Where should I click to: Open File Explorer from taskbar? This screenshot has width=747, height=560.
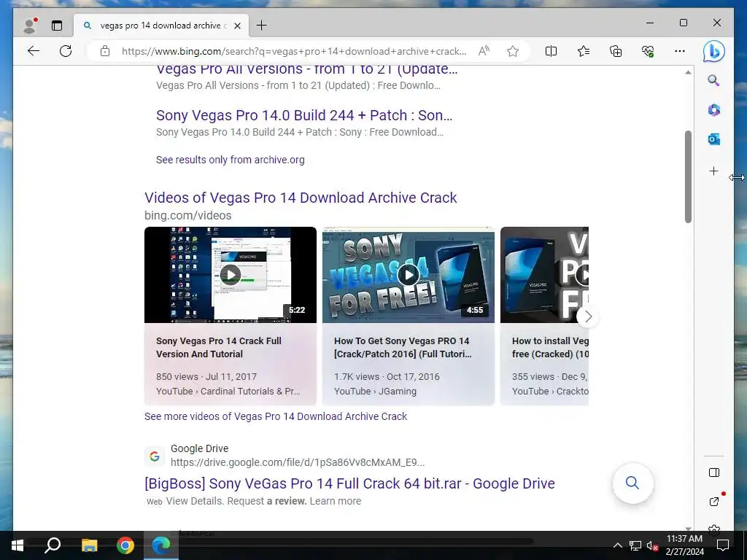pyautogui.click(x=89, y=545)
